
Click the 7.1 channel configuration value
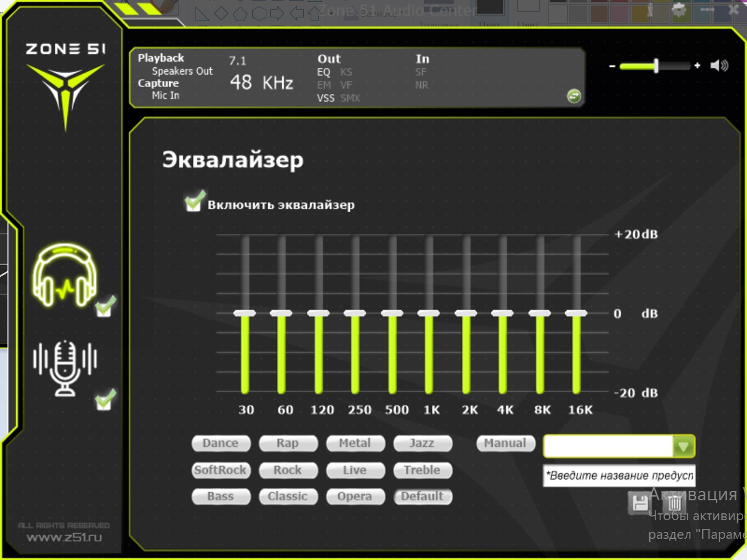238,61
